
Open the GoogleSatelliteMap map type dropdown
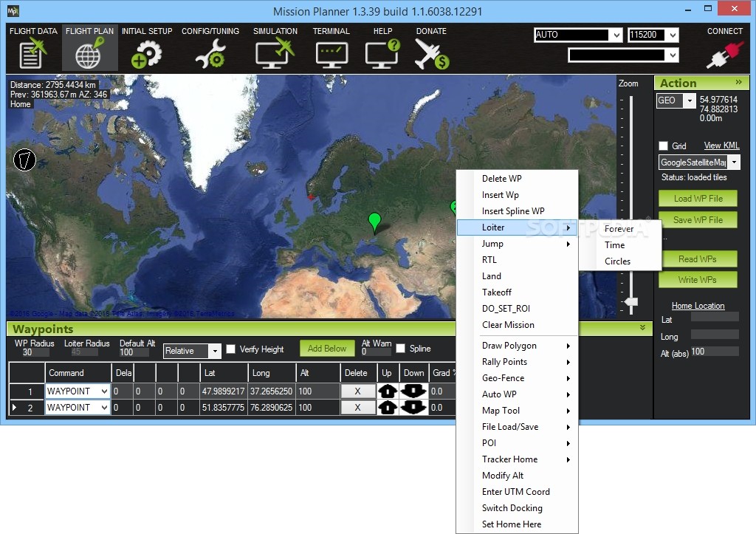[736, 162]
